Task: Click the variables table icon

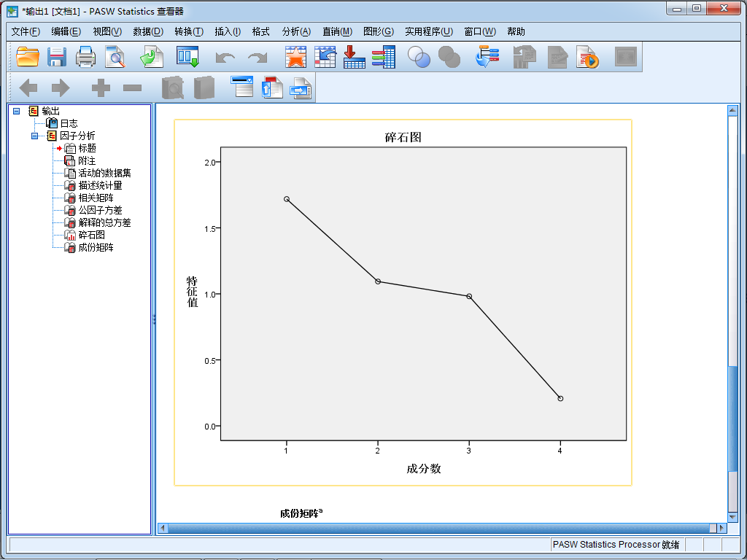Action: pos(384,57)
